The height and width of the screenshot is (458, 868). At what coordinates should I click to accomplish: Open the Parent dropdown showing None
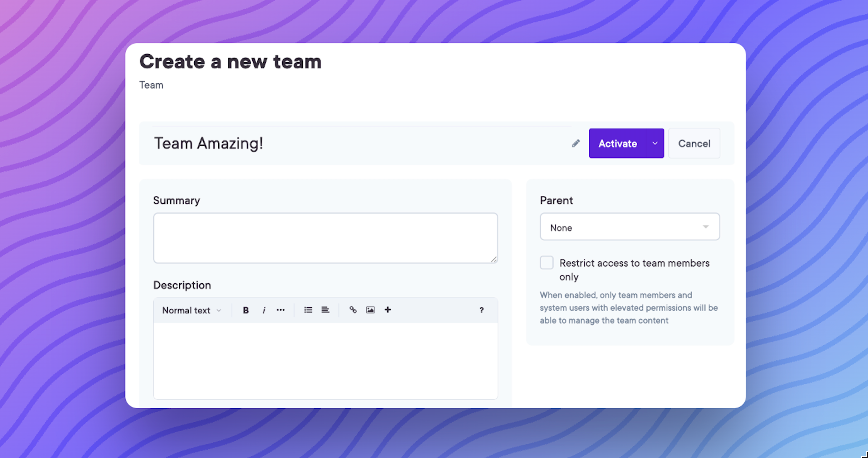[630, 227]
